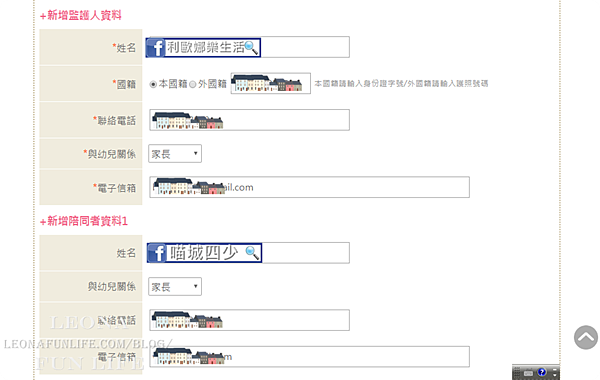Click the keyboard icon in the IME toolbar
This screenshot has height=380, width=600.
pos(528,373)
